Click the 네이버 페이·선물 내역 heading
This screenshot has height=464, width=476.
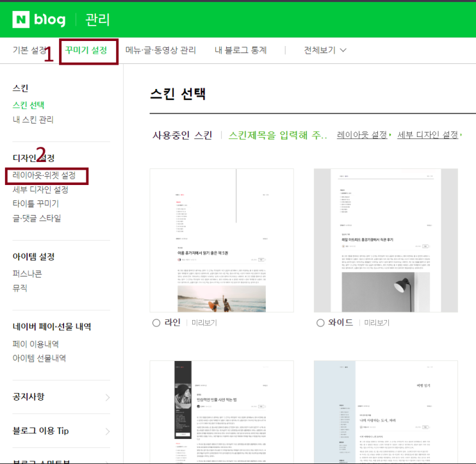tap(52, 326)
